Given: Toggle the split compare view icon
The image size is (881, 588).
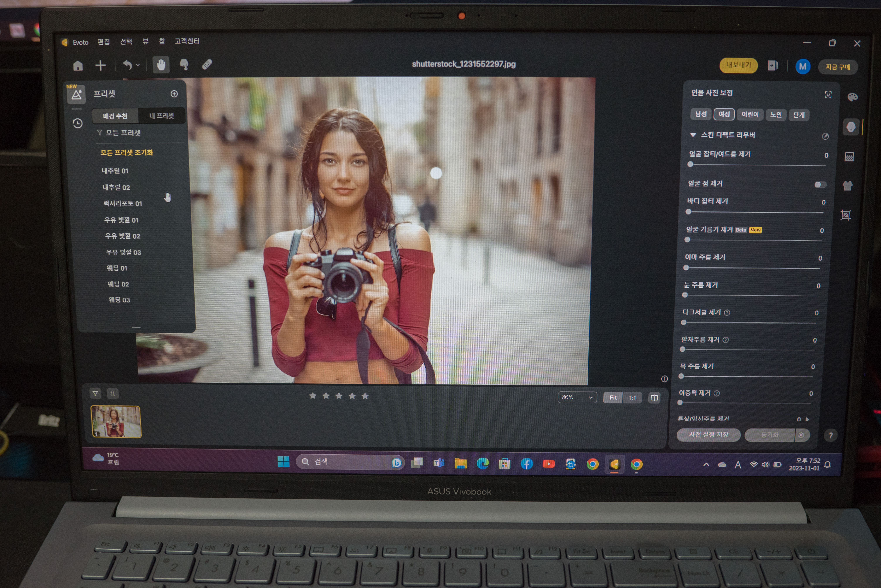Looking at the screenshot, I should tap(654, 398).
